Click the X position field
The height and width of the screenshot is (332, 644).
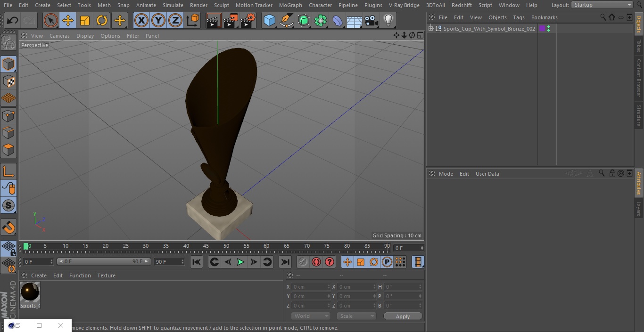[311, 287]
